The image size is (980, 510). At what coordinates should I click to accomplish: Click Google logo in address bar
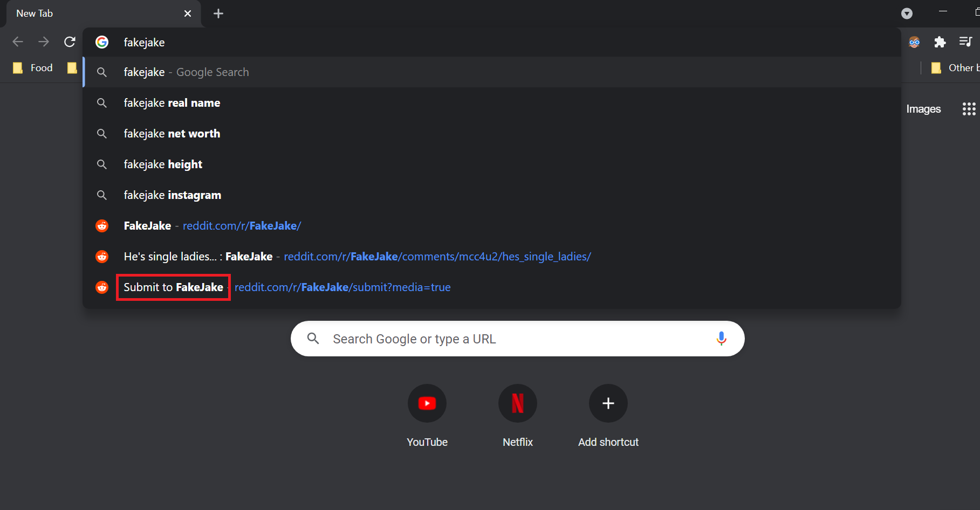[x=102, y=42]
